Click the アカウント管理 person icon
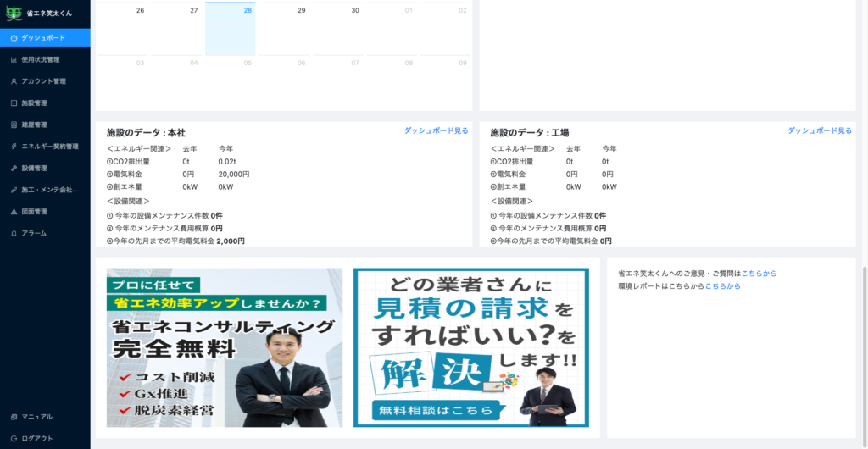The height and width of the screenshot is (449, 868). tap(14, 81)
